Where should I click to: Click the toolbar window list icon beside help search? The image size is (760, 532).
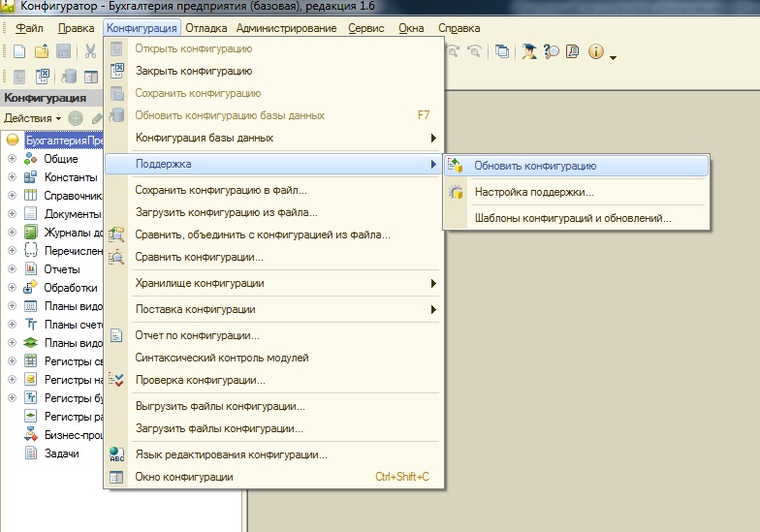572,50
